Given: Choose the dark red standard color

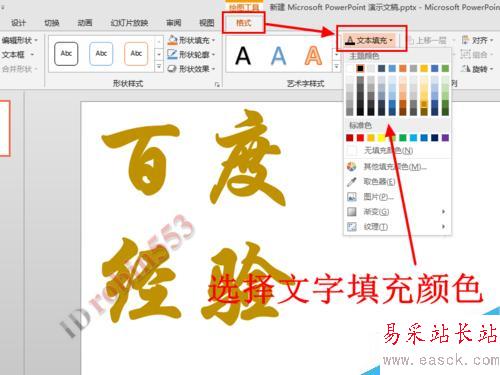Looking at the screenshot, I should (x=350, y=138).
